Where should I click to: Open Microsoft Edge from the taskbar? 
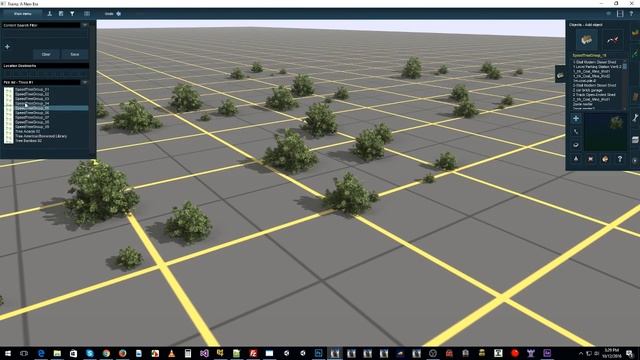tap(41, 353)
